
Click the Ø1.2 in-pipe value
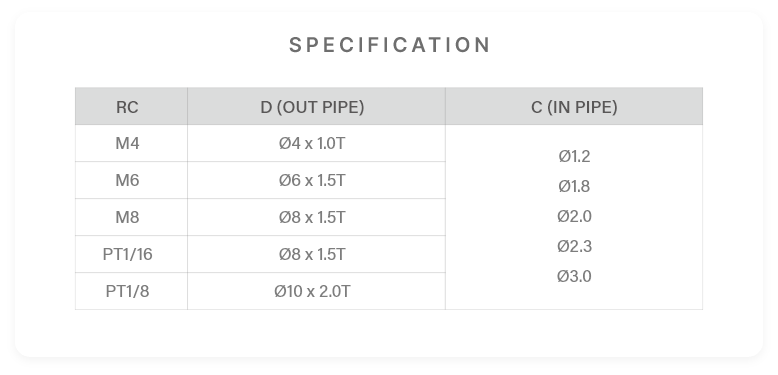pyautogui.click(x=574, y=156)
